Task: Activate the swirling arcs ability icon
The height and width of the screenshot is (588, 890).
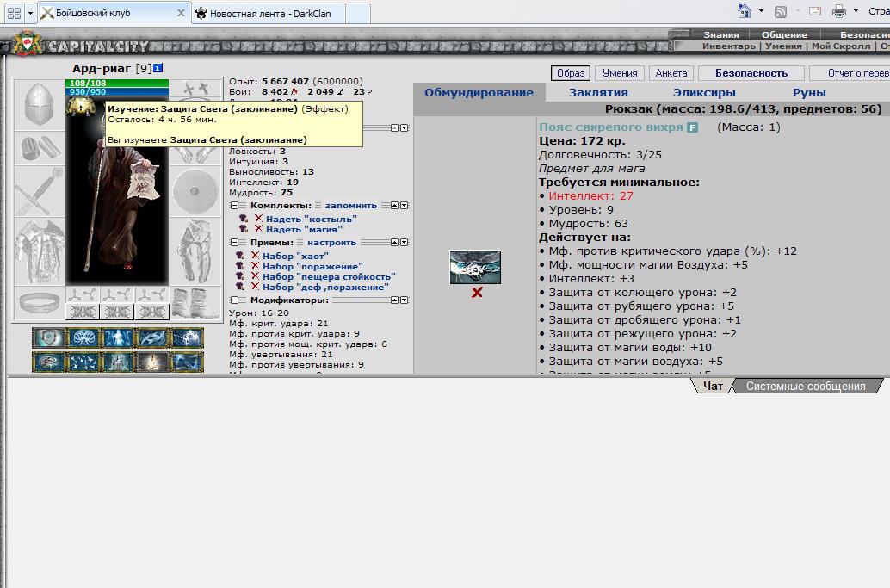Action: click(152, 337)
